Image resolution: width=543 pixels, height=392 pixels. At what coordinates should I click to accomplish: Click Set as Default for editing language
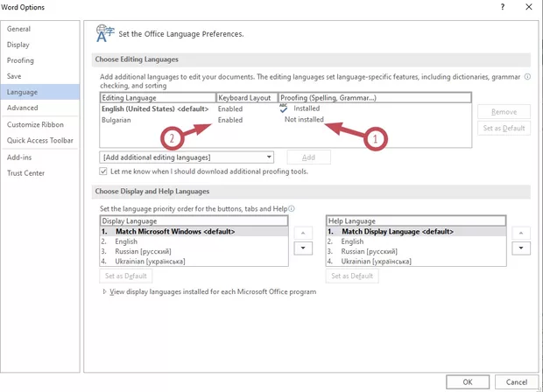pos(504,129)
